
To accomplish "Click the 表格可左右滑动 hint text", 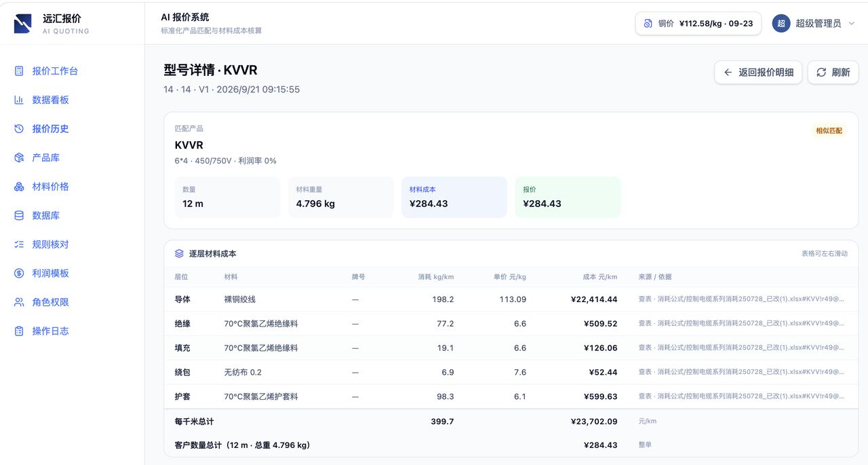I will pyautogui.click(x=825, y=254).
